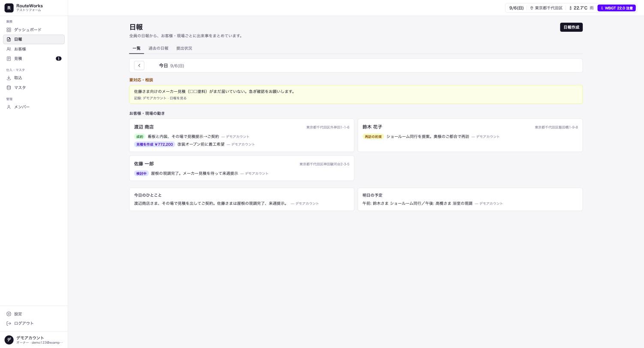
Task: Click the 今日 label in date bar
Action: pyautogui.click(x=163, y=66)
